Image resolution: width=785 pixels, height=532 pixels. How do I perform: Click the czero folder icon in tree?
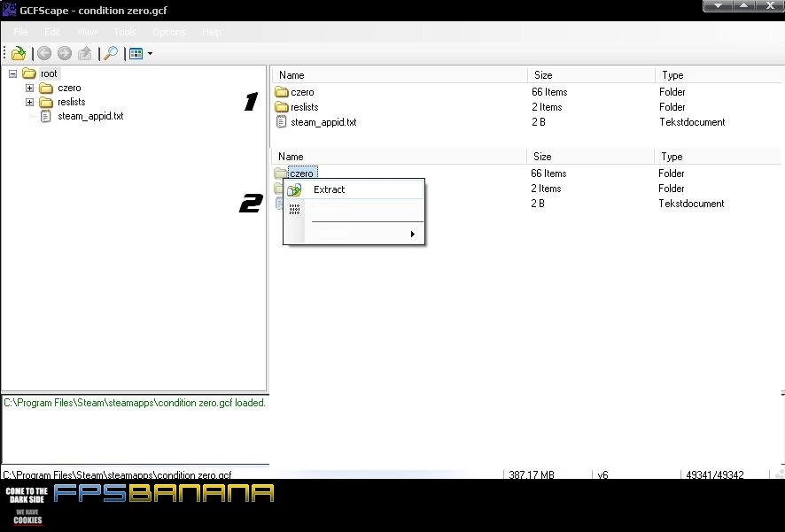(46, 88)
